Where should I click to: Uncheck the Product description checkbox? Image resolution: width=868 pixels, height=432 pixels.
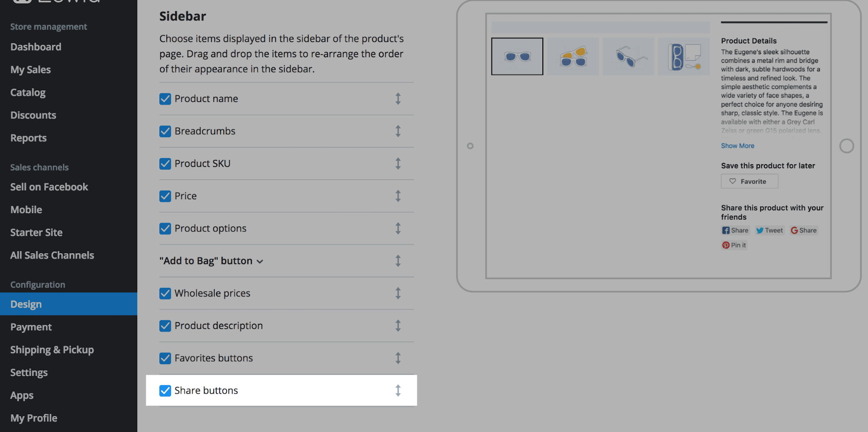[x=165, y=326]
